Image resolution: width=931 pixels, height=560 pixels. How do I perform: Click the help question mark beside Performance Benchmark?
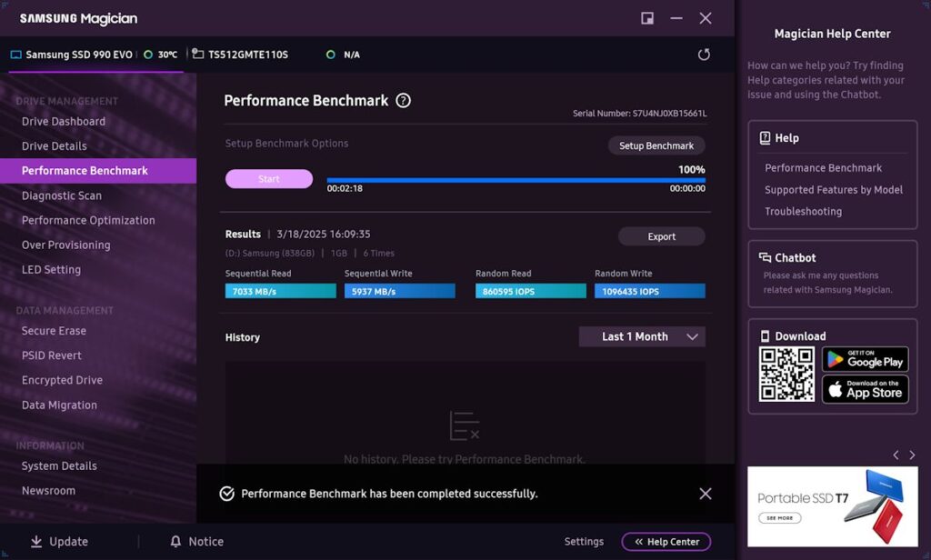tap(404, 101)
